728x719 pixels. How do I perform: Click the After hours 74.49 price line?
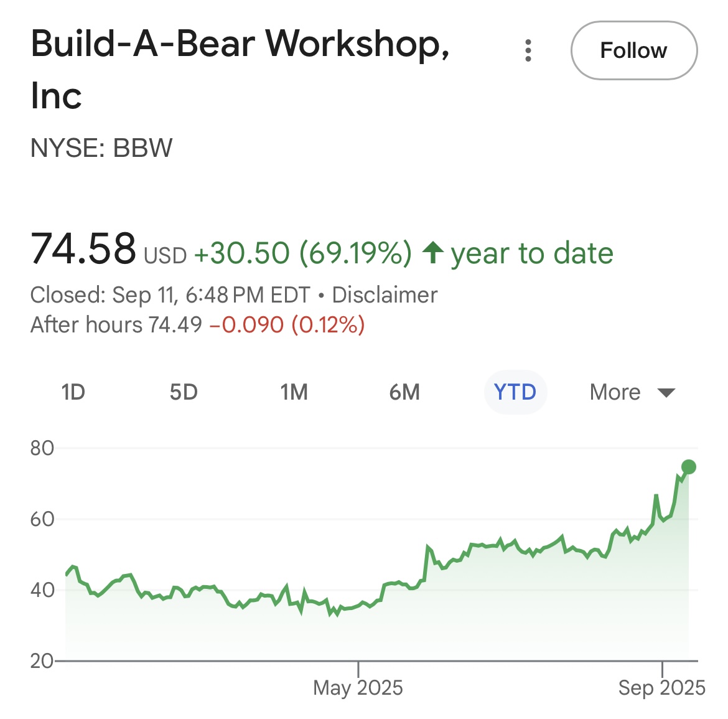(197, 325)
